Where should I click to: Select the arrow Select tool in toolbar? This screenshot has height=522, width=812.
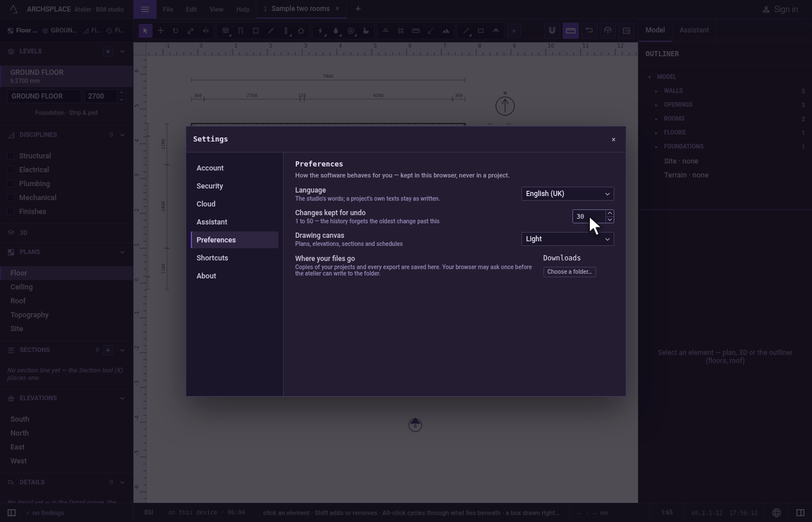coord(146,31)
